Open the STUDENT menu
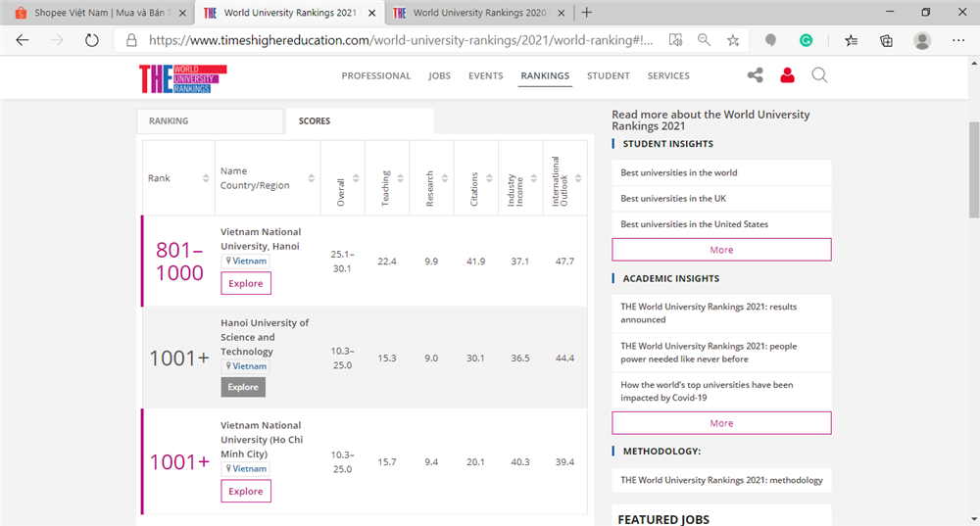Viewport: 980px width, 526px height. [x=609, y=75]
